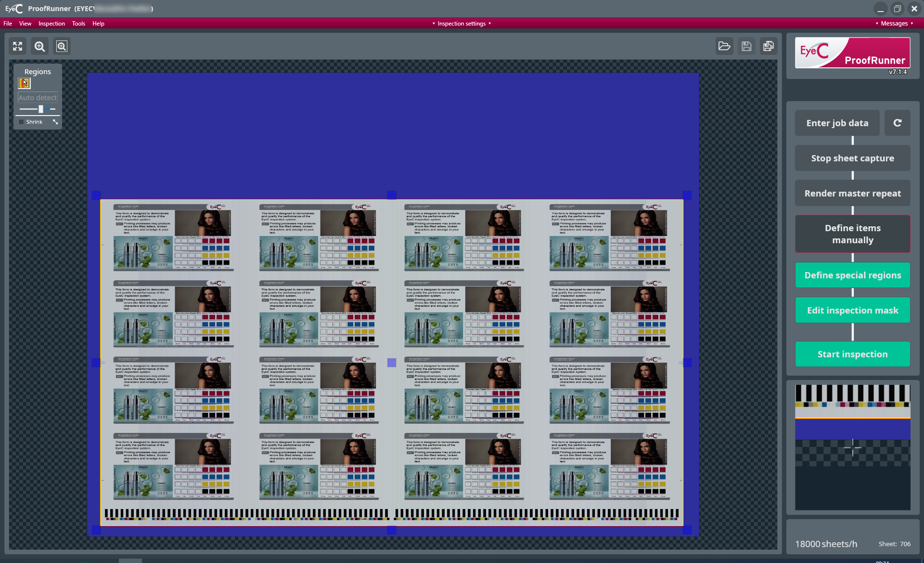Click the fit-to-screen expand arrows icon
This screenshot has height=563, width=924.
coord(18,46)
